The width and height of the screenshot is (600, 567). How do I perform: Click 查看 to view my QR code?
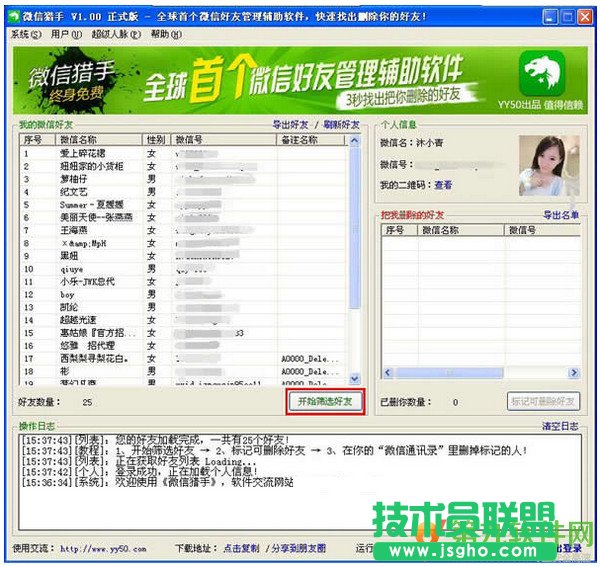tap(443, 185)
